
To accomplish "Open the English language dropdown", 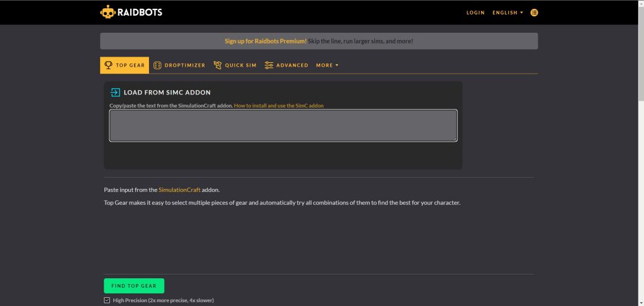I will (x=508, y=13).
